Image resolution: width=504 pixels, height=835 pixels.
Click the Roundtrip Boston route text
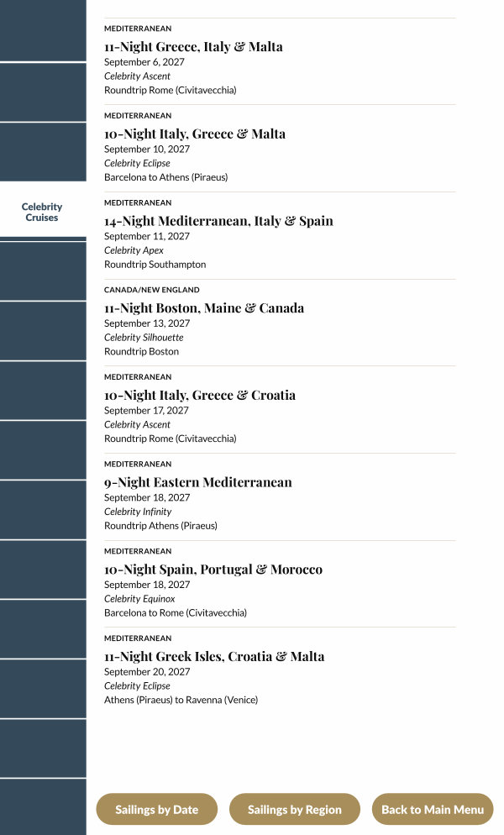point(141,352)
